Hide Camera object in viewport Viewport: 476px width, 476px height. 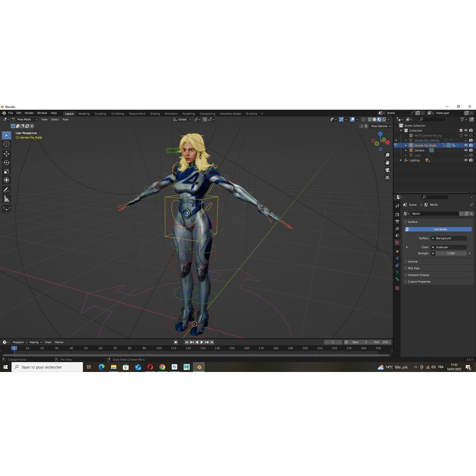[466, 150]
